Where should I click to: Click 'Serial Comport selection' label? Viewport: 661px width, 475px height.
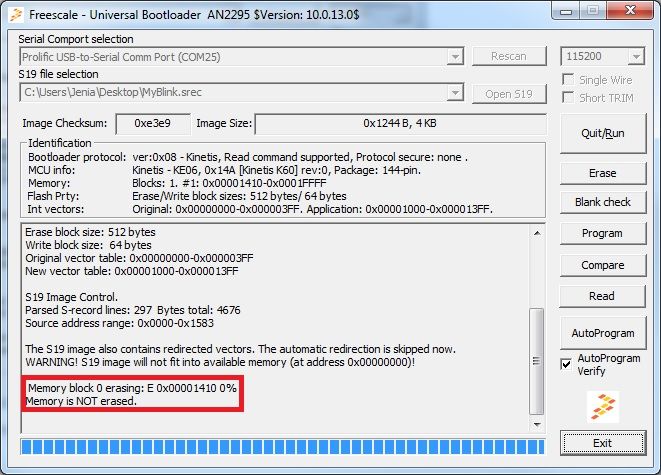[76, 39]
